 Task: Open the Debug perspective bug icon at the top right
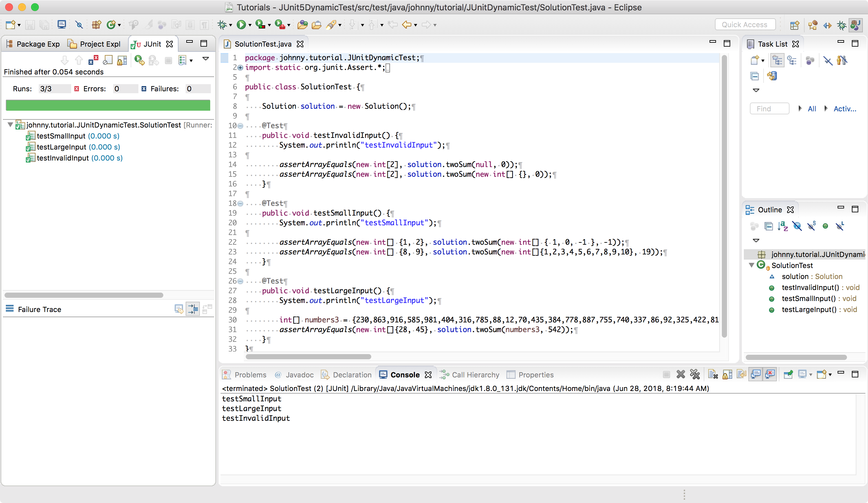[x=841, y=25]
